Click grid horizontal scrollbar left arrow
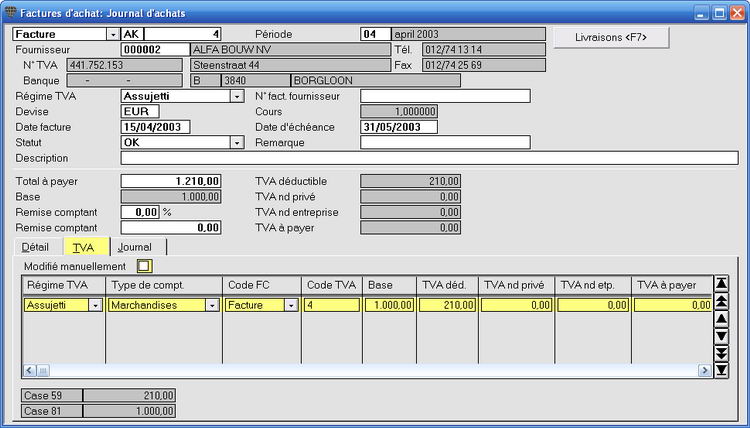This screenshot has width=750, height=428. click(x=29, y=370)
